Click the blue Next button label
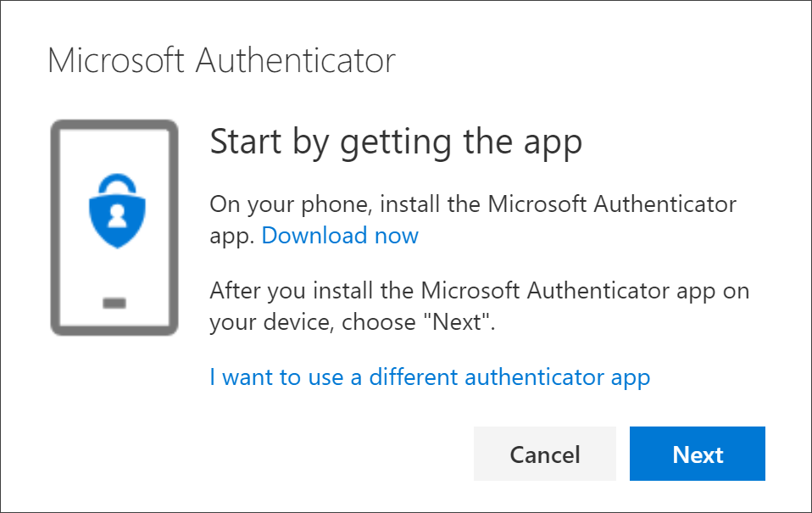812x513 pixels. (697, 454)
